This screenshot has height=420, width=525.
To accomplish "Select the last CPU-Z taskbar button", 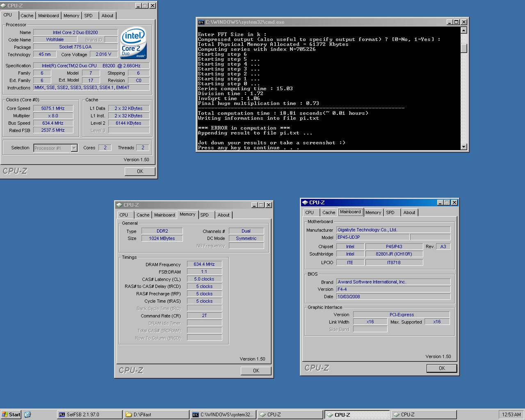I will [424, 415].
